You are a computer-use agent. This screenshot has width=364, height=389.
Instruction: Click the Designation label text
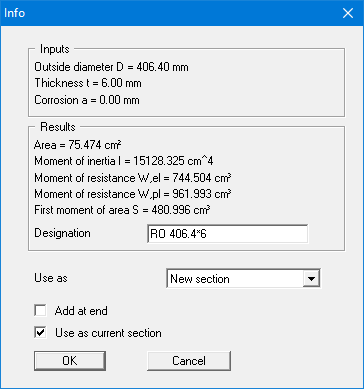click(x=62, y=233)
